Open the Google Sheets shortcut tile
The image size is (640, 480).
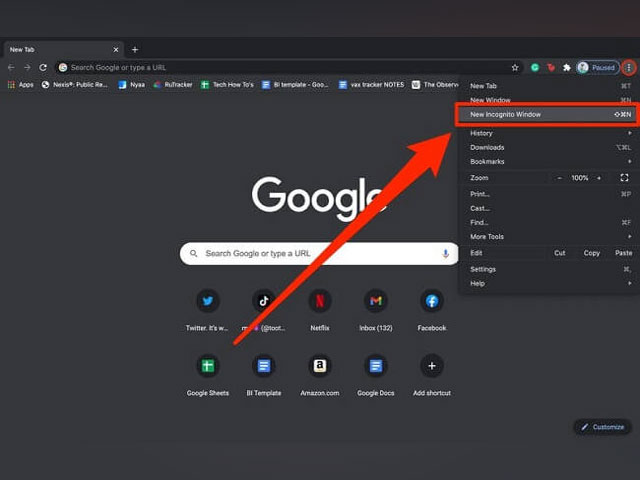pyautogui.click(x=208, y=376)
